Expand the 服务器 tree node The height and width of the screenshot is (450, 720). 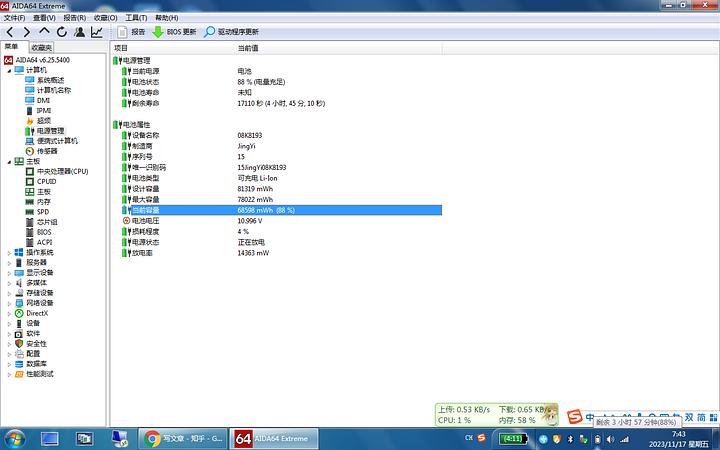pyautogui.click(x=9, y=263)
